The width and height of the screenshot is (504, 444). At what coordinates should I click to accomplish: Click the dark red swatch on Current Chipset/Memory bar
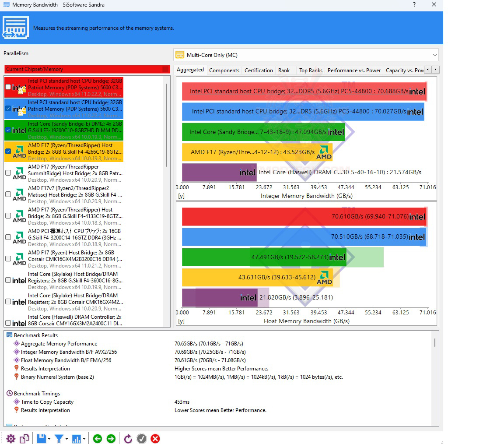click(x=166, y=69)
